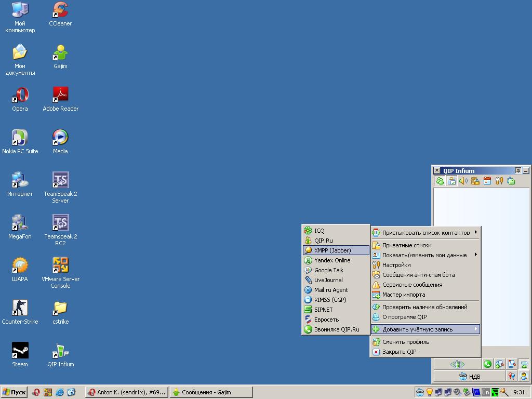
Task: Toggle sound speaker icon in QIP toolbar
Action: click(463, 181)
